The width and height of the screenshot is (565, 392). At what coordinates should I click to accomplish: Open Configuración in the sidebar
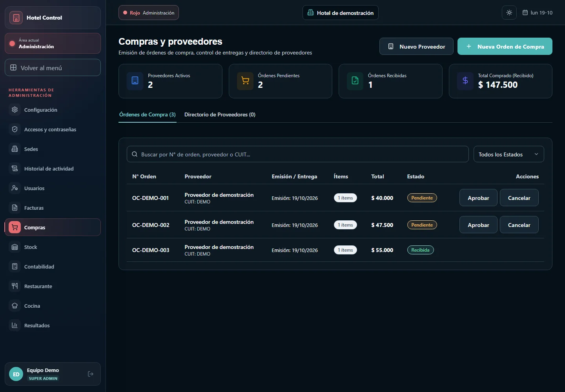point(53,110)
